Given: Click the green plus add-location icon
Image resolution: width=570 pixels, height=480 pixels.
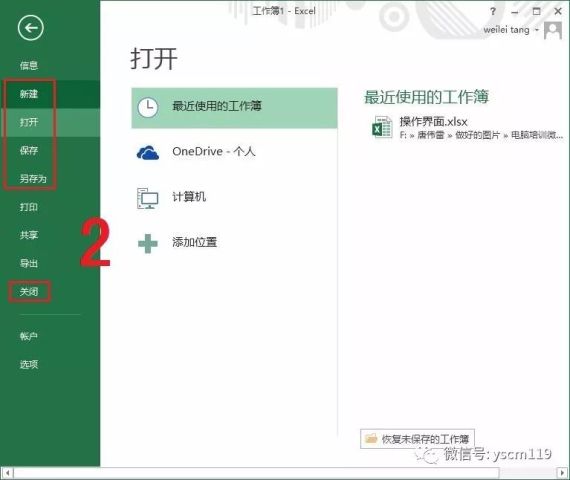Looking at the screenshot, I should pyautogui.click(x=148, y=244).
